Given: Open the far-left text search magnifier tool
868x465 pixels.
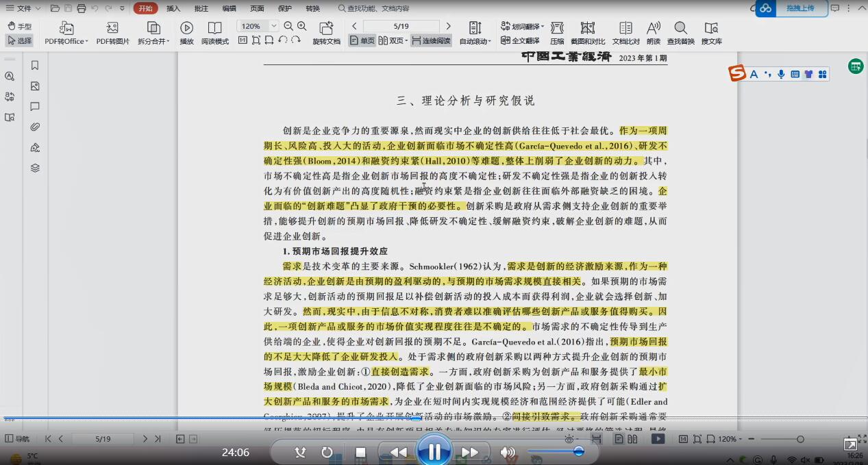Looking at the screenshot, I should pos(10,76).
